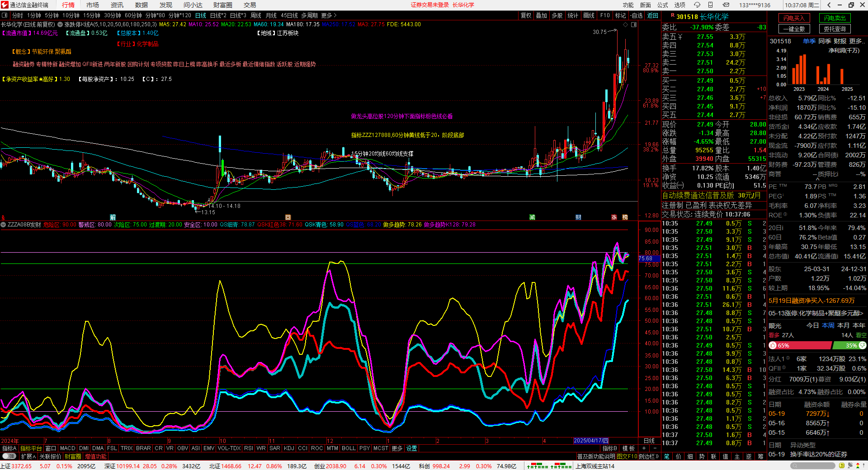Open the 功能 function menu
This screenshot has width=868, height=470.
point(628,5)
